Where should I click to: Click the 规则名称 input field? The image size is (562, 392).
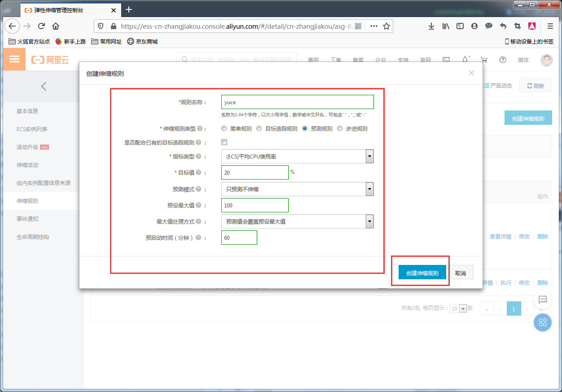click(x=297, y=102)
